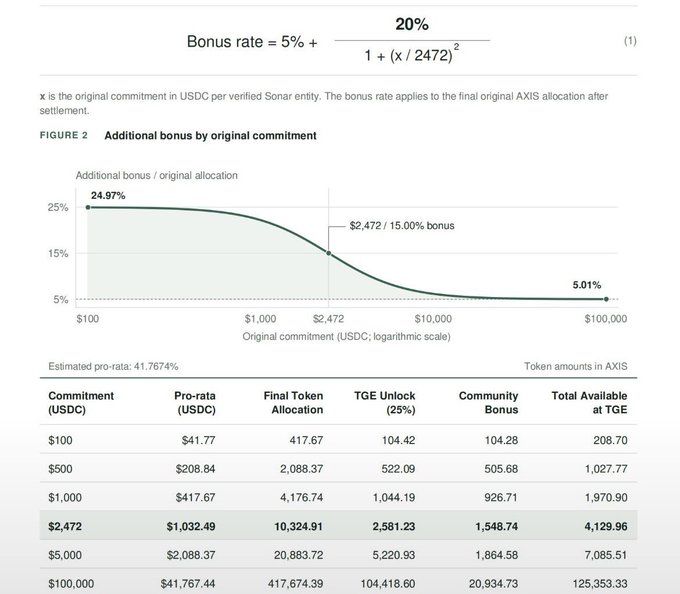Click the $1,032.49 pro-rata cell

tap(191, 526)
